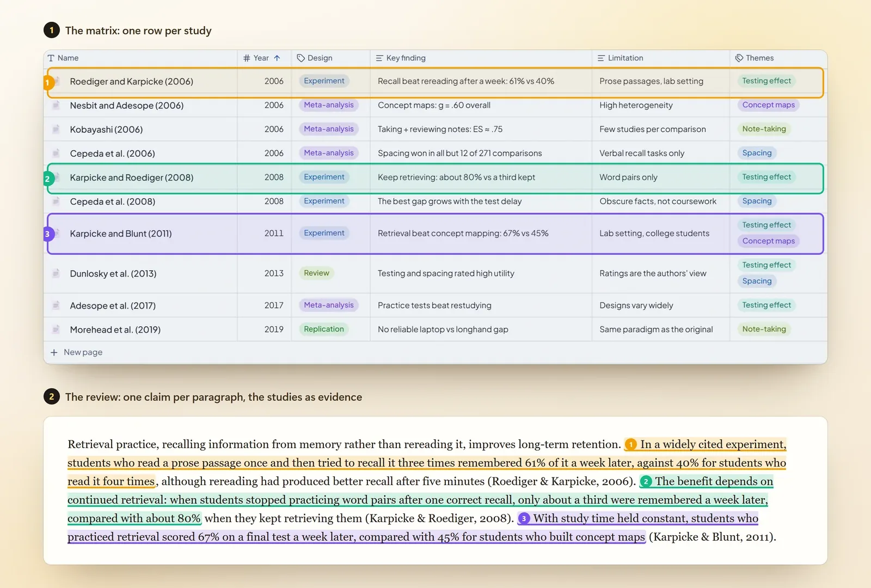Click cell 'Concept maps: g = .60 overall'
The image size is (871, 588).
tap(434, 105)
